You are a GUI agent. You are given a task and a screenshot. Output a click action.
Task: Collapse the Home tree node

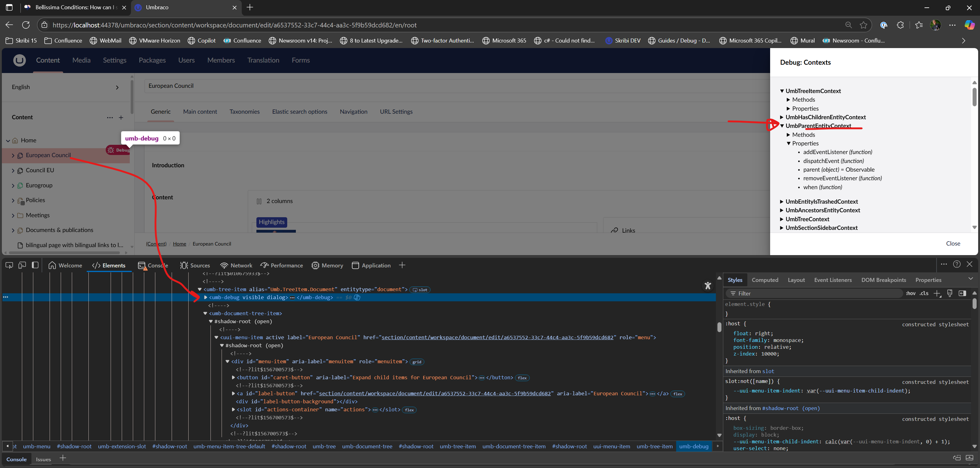tap(8, 140)
